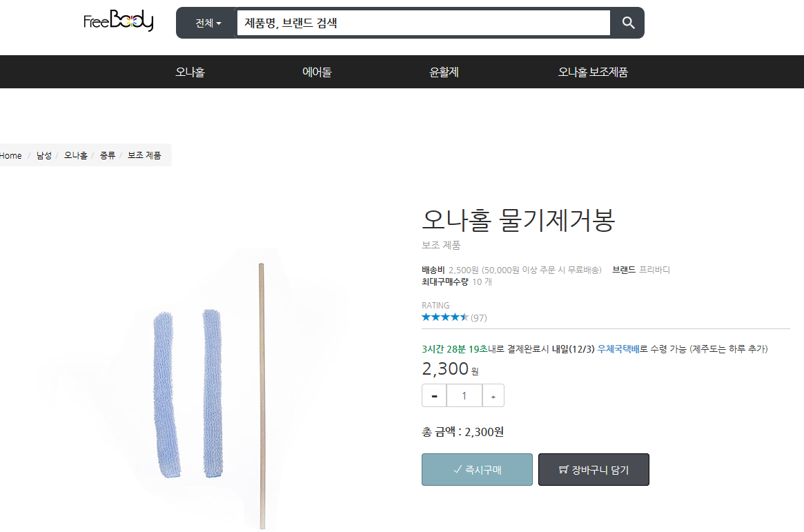Open the 종류 breadcrumb link

pos(108,155)
